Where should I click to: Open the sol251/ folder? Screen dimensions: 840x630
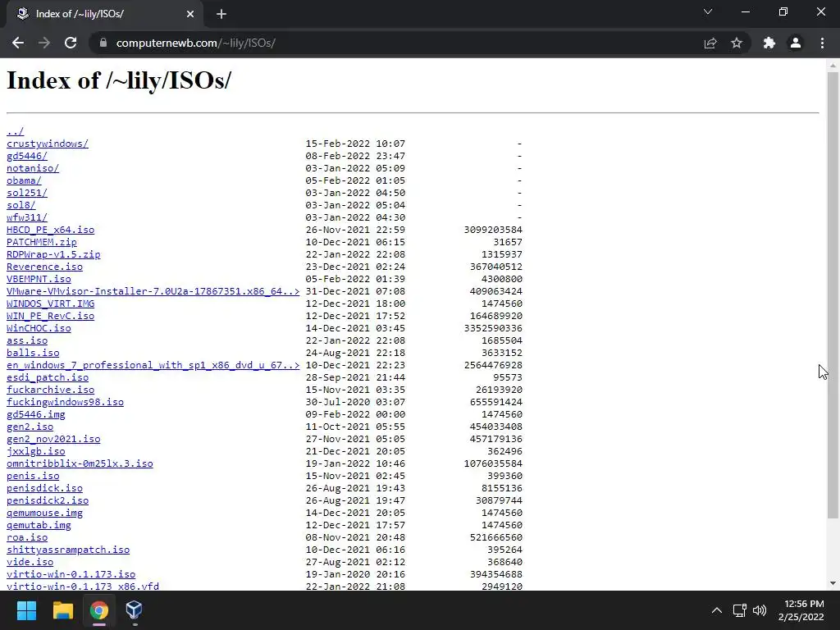(x=27, y=193)
